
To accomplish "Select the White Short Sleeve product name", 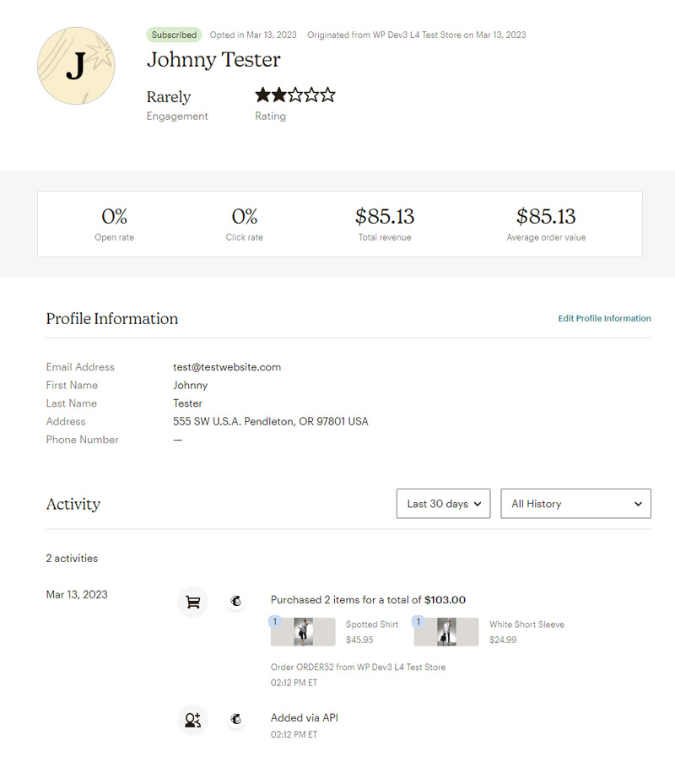I will 526,624.
